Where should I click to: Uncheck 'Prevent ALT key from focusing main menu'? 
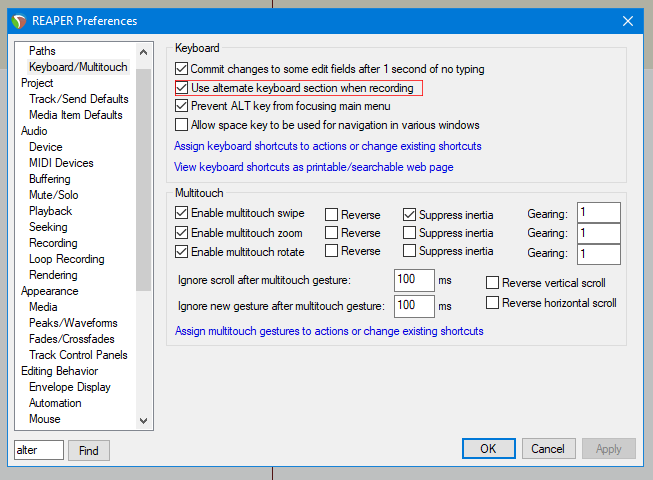click(x=181, y=106)
